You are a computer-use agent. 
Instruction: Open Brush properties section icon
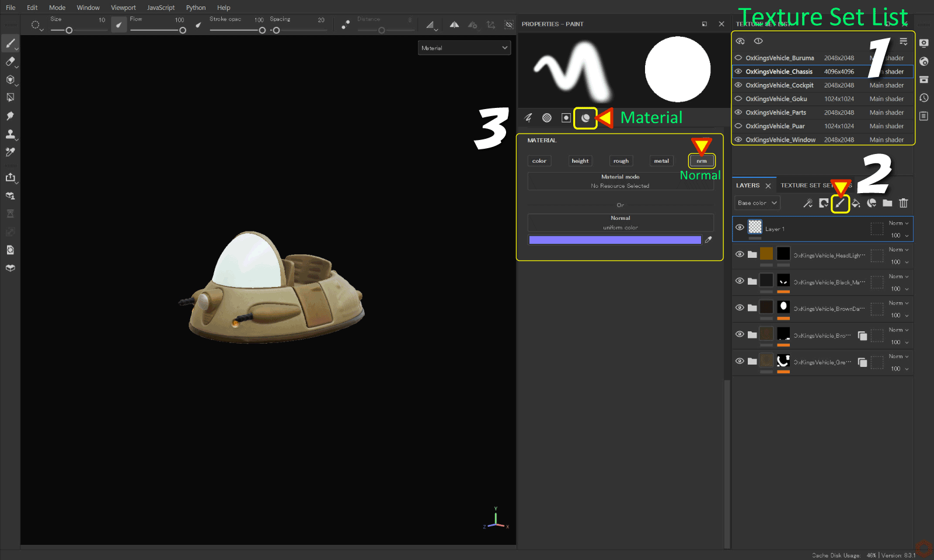pyautogui.click(x=529, y=118)
